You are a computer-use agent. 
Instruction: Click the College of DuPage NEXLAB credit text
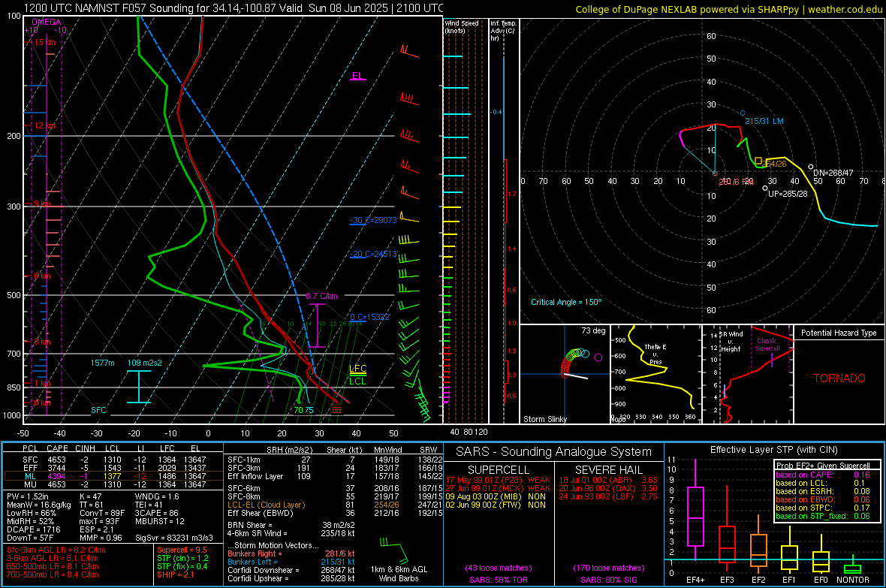point(728,10)
